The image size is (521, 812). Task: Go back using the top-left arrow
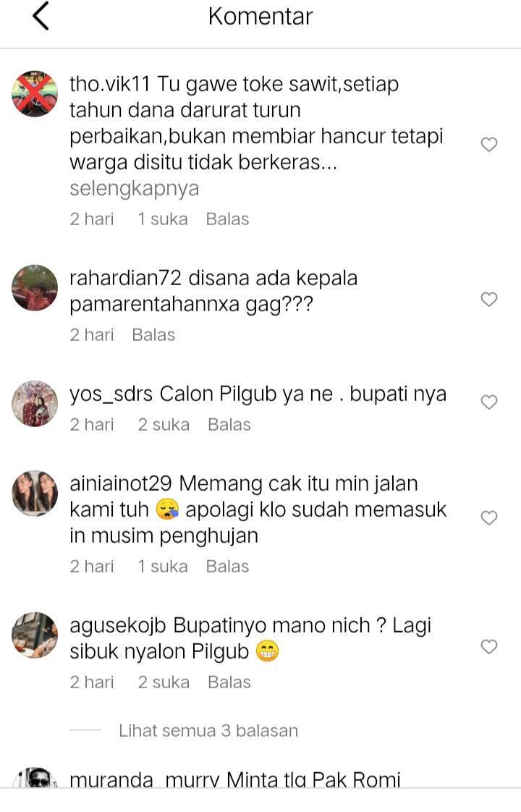click(41, 16)
